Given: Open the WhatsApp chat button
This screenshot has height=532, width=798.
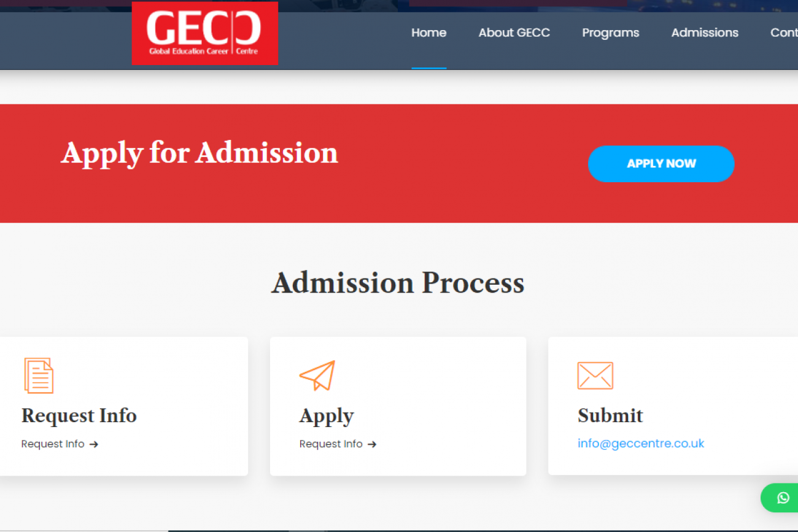Looking at the screenshot, I should click(783, 498).
